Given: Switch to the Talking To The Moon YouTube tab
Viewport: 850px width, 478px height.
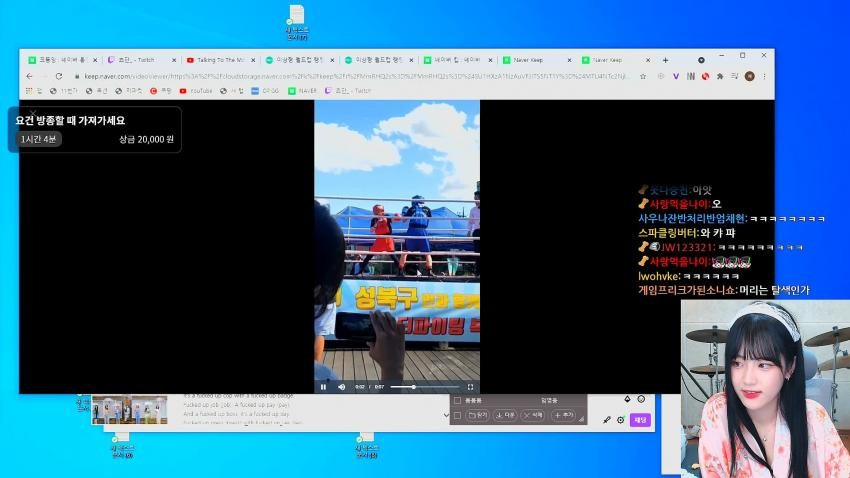Looking at the screenshot, I should click(220, 60).
